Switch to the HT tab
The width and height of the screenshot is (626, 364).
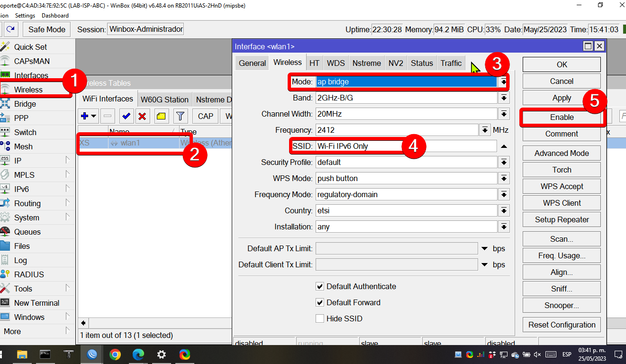coord(314,63)
